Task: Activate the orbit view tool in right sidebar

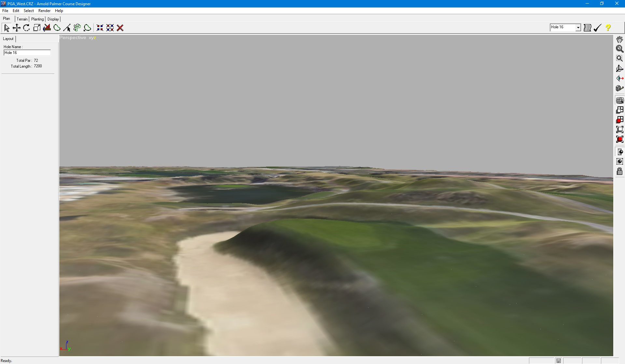Action: (x=620, y=68)
